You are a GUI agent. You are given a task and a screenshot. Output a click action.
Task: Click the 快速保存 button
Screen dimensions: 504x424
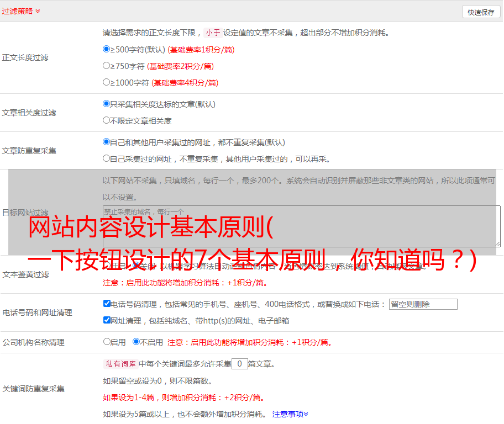(481, 12)
